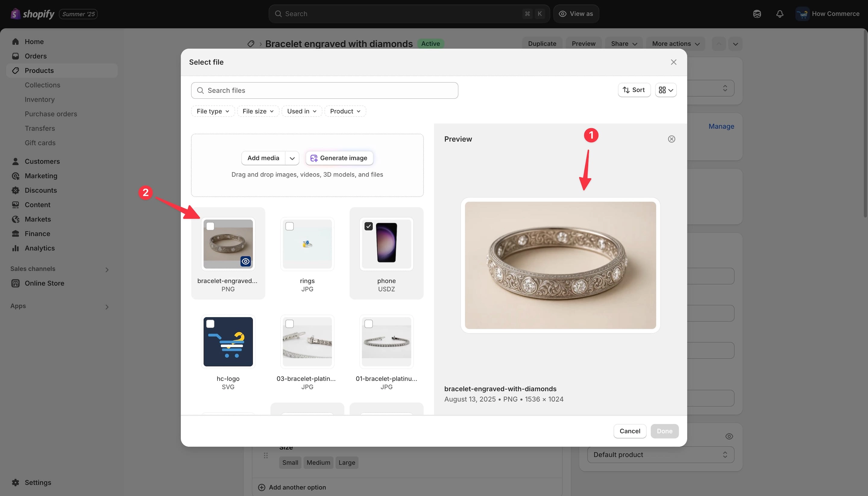The image size is (868, 496).
Task: Click the Analytics bar chart icon
Action: [x=15, y=248]
